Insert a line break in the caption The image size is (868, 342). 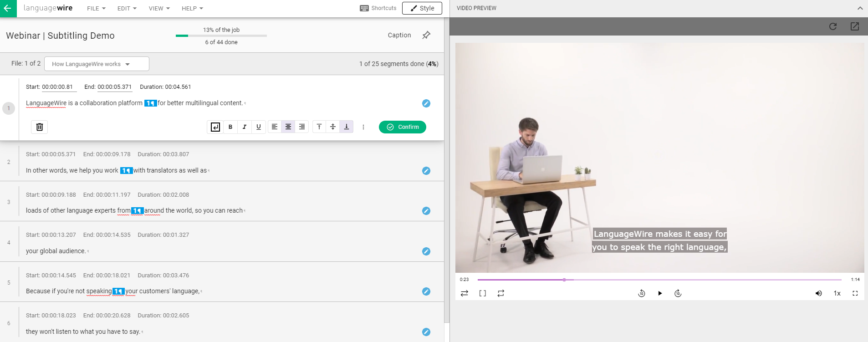pyautogui.click(x=215, y=127)
